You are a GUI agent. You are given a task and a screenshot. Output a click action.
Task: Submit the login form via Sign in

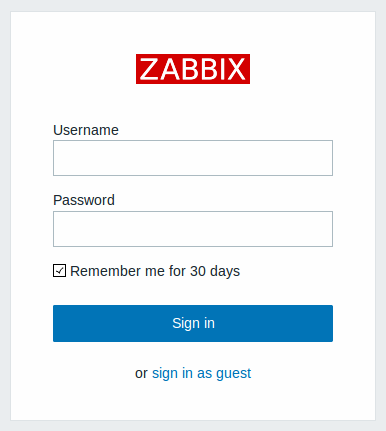(193, 323)
